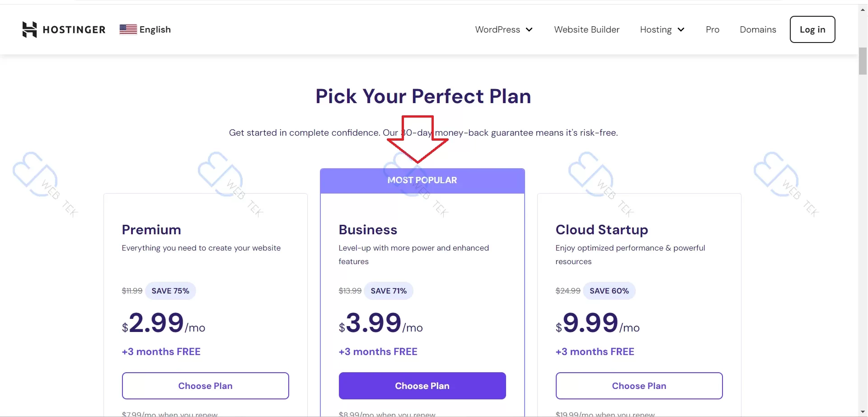The image size is (868, 417).
Task: Click the Hostinger logo icon
Action: 29,29
